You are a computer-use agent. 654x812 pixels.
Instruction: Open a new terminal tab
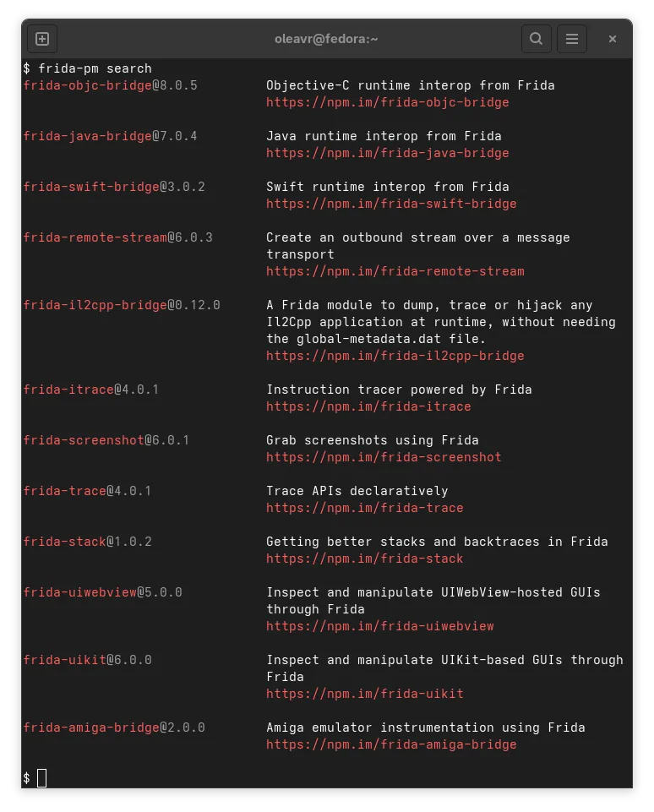42,38
